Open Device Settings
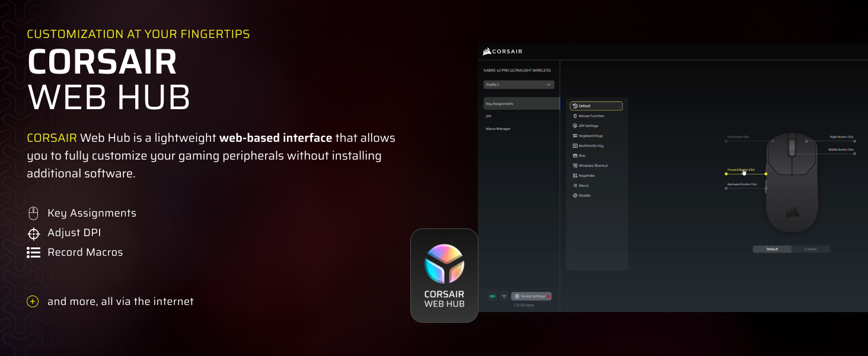 [531, 296]
